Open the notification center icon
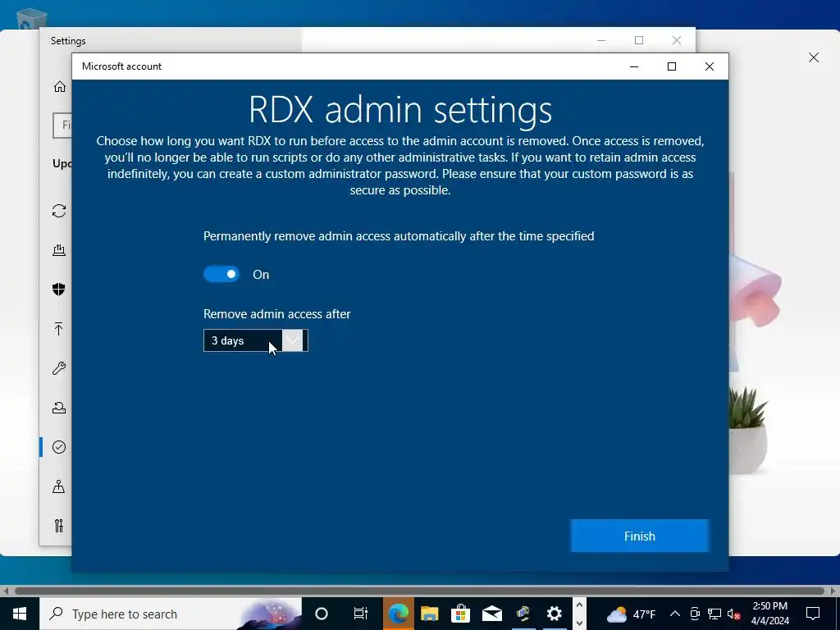The height and width of the screenshot is (630, 840). (813, 614)
